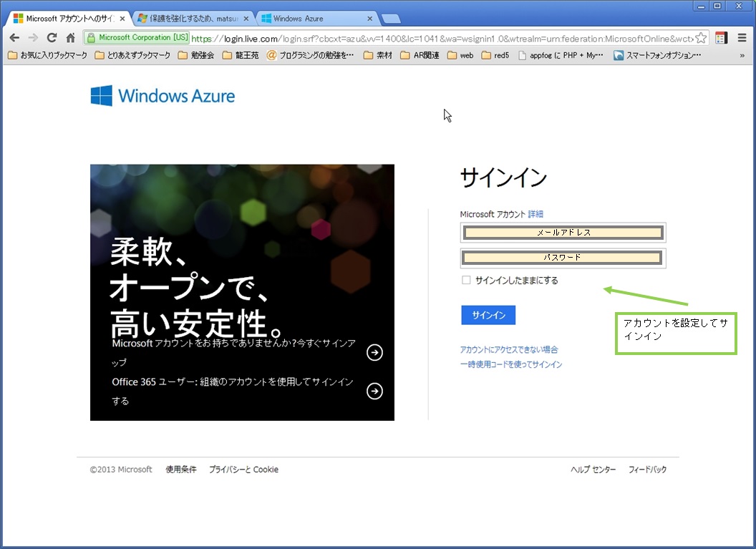Switch to the 保護を強化するため tab
Image resolution: width=756 pixels, height=549 pixels.
point(193,19)
